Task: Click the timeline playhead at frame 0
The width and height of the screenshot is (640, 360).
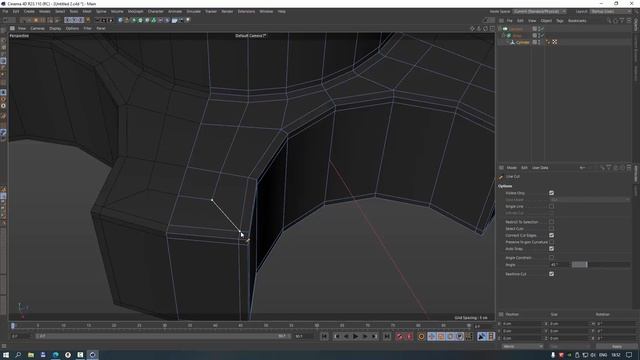Action: (x=13, y=325)
